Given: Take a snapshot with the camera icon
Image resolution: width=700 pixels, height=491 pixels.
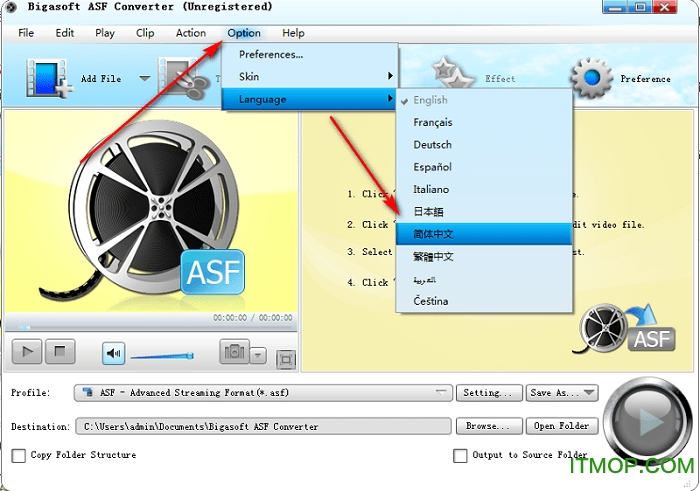Looking at the screenshot, I should click(x=233, y=353).
